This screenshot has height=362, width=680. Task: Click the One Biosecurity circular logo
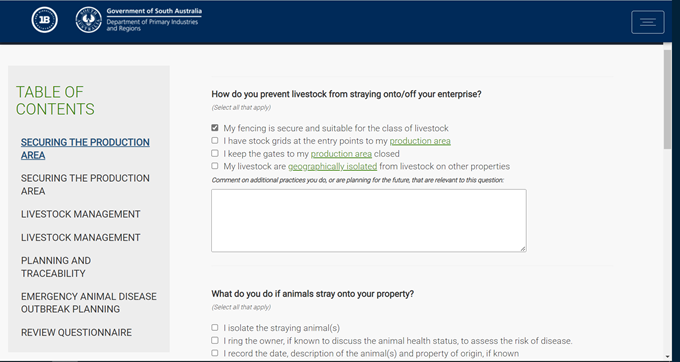[44, 20]
